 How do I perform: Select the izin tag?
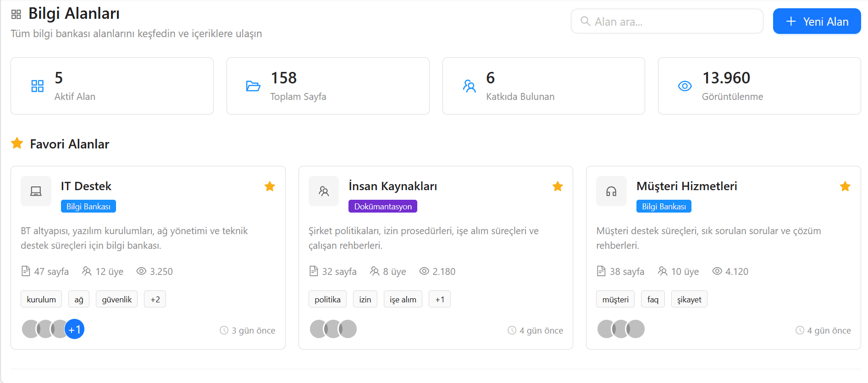pyautogui.click(x=365, y=299)
